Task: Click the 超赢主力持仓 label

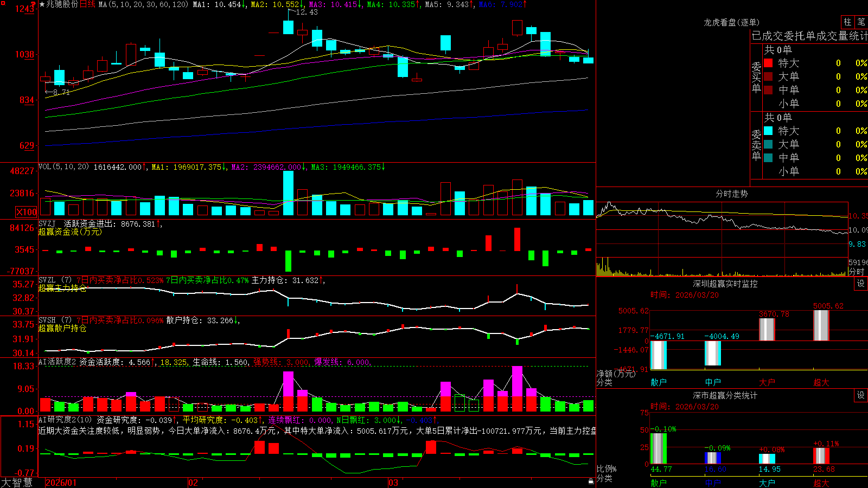Action: (x=62, y=288)
